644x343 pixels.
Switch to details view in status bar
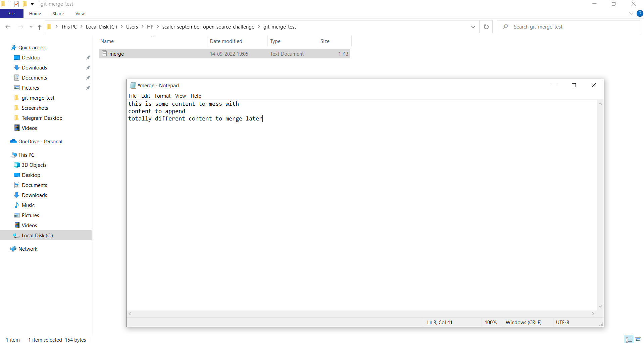point(629,339)
